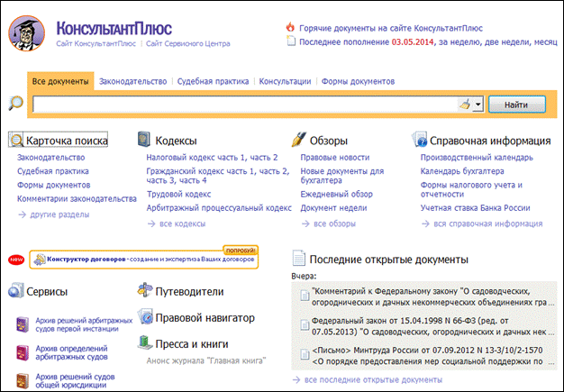Select the Все документы tab

[x=60, y=81]
